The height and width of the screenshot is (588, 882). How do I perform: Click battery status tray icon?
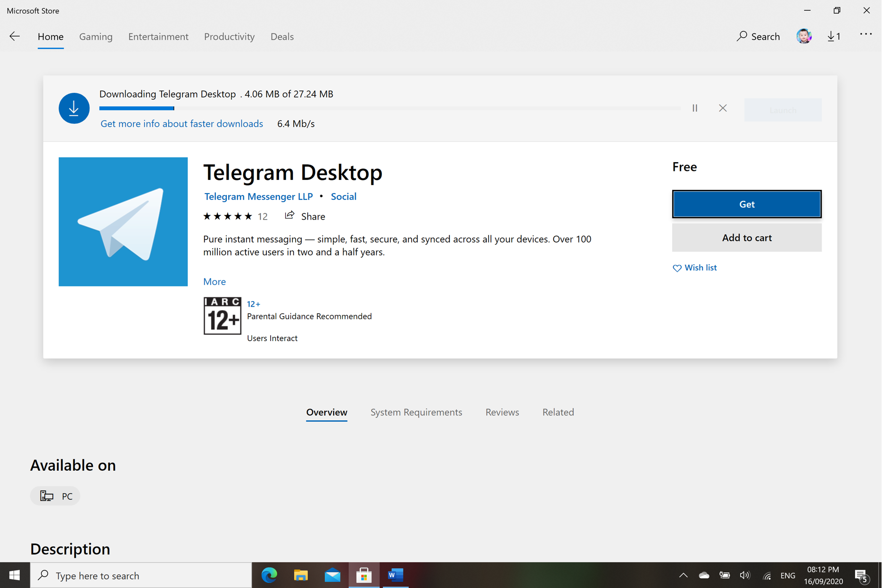click(725, 575)
